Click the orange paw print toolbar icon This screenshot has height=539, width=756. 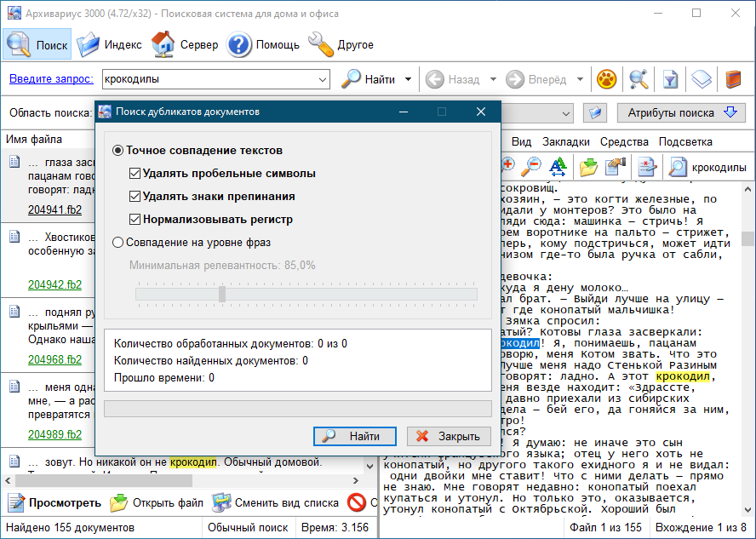[606, 79]
